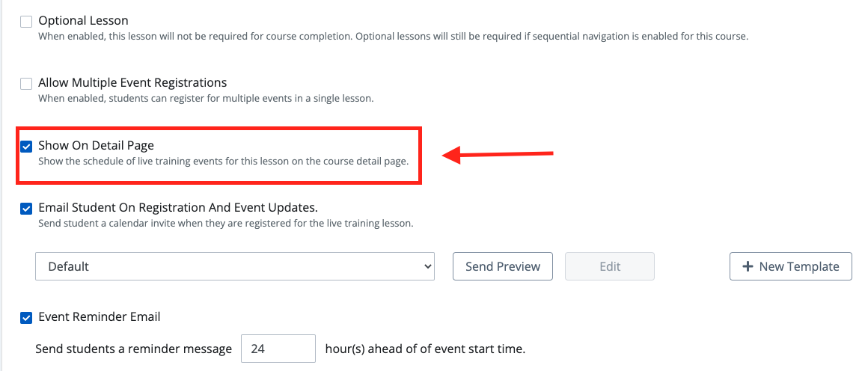Click the New Template button text

[799, 266]
